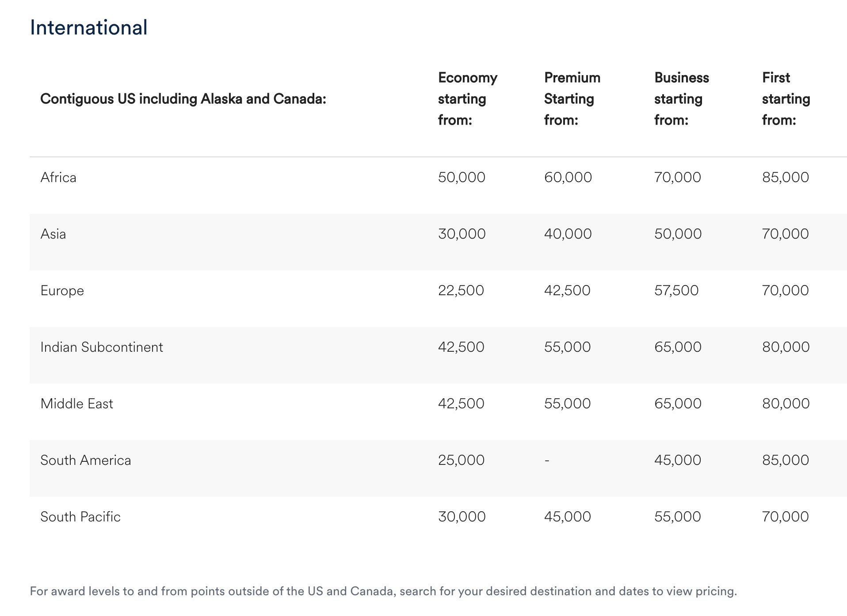Click the First starting from column header
Image resolution: width=847 pixels, height=616 pixels.
[786, 99]
